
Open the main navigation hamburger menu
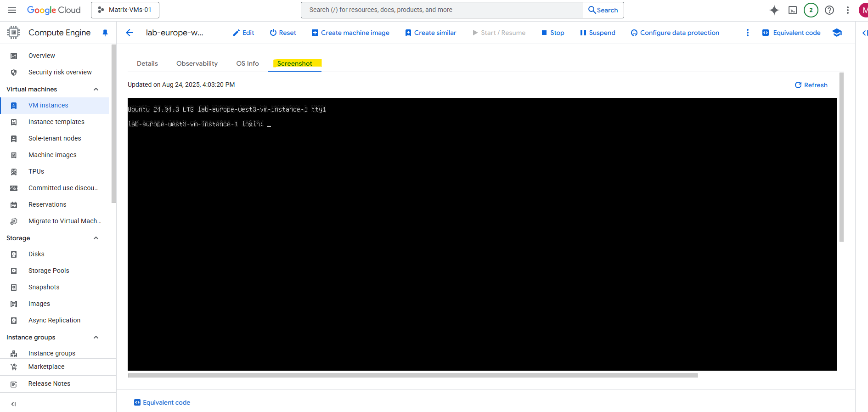[12, 10]
